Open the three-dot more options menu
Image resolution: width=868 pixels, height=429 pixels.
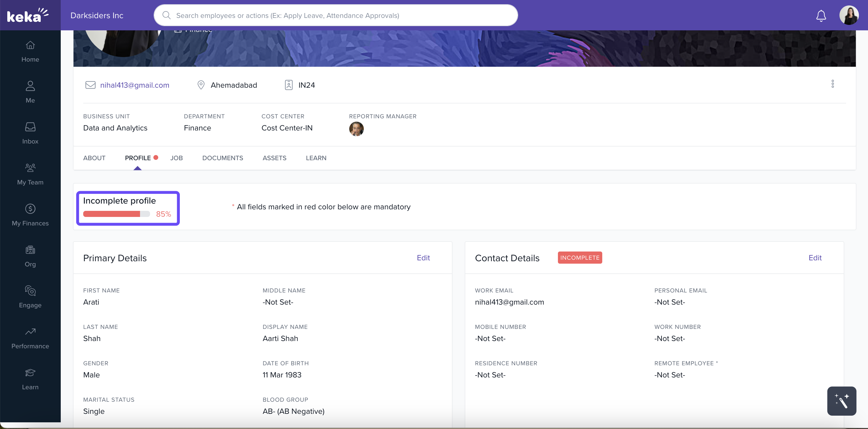tap(832, 84)
